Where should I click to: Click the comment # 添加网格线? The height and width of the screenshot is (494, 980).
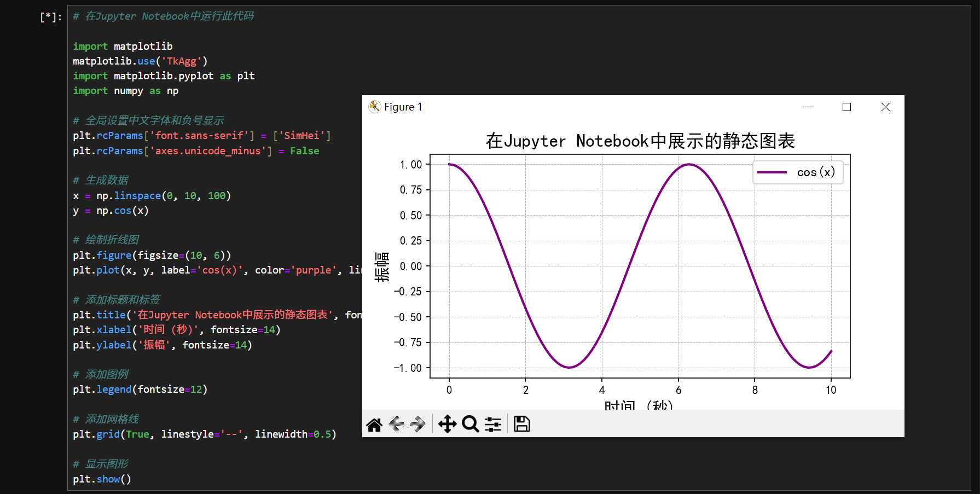106,420
